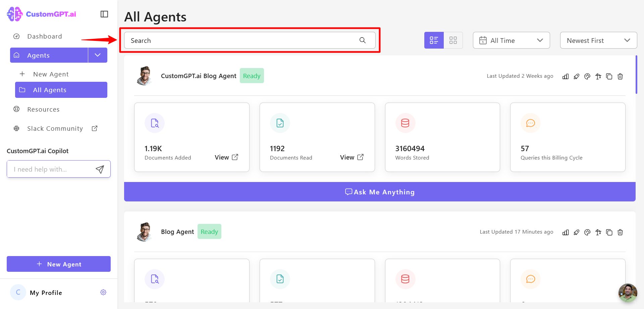
Task: Click Ask Me Anything bar
Action: (380, 192)
